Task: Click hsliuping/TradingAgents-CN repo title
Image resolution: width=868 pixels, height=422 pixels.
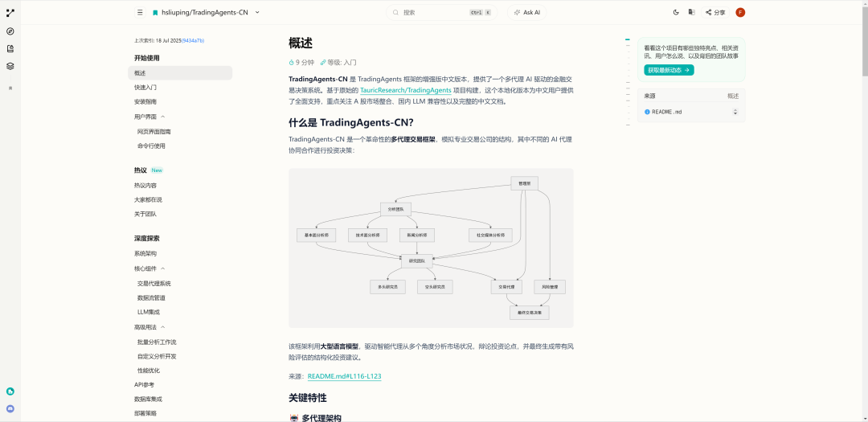Action: coord(205,12)
